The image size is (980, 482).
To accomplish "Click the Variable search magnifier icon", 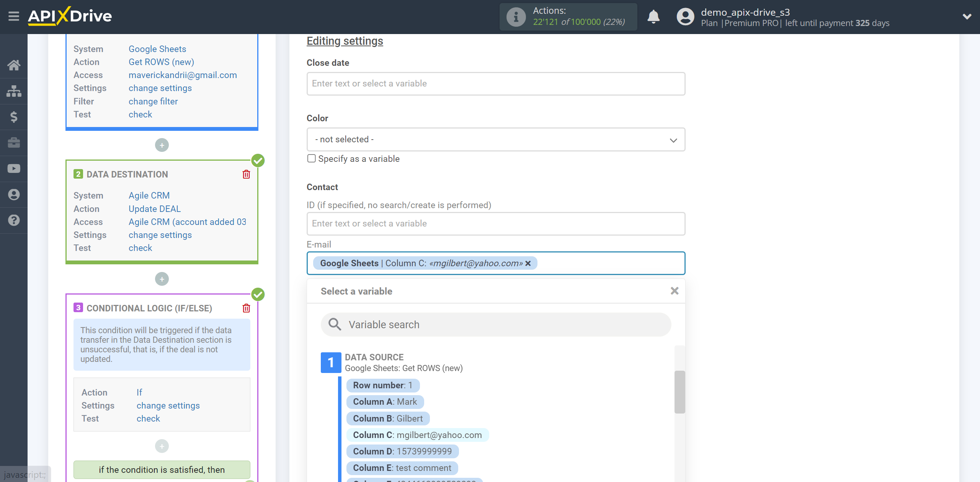I will (x=335, y=324).
